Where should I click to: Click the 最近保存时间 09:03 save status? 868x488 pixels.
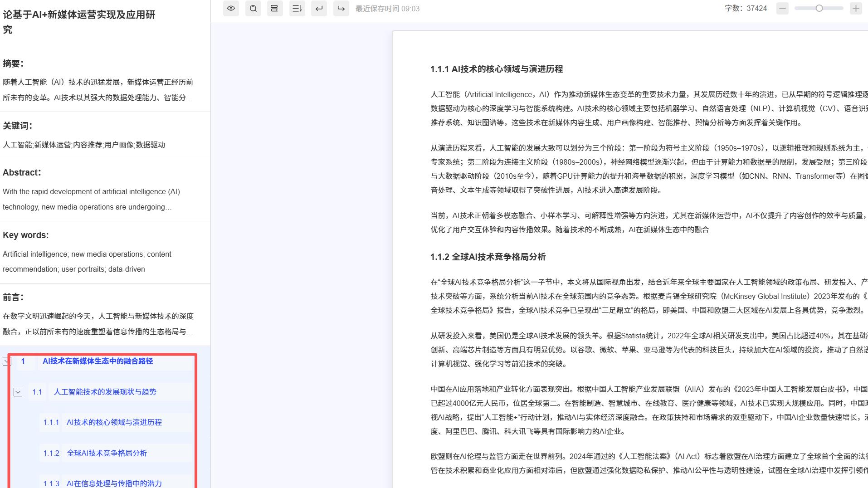387,8
